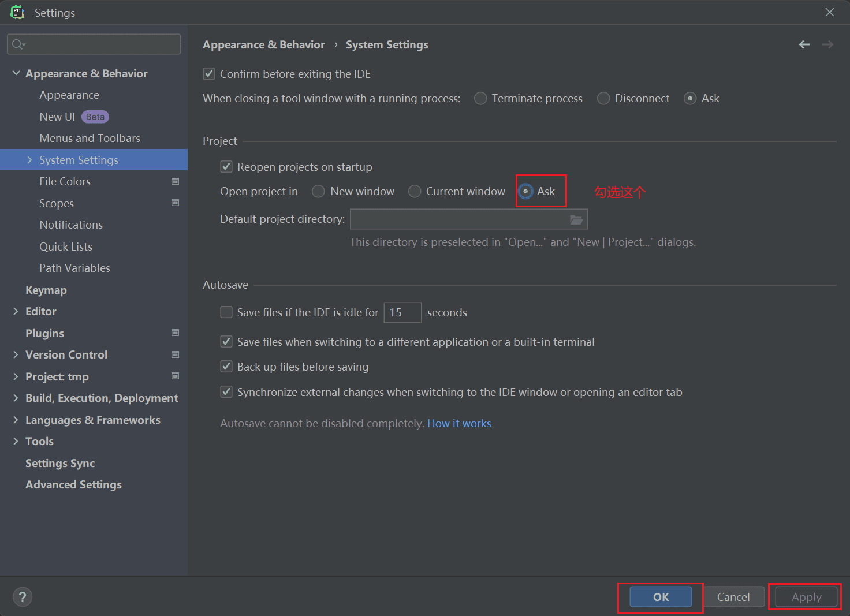Screen dimensions: 850x616
Task: Click the search magnifier icon in settings search
Action: (18, 44)
